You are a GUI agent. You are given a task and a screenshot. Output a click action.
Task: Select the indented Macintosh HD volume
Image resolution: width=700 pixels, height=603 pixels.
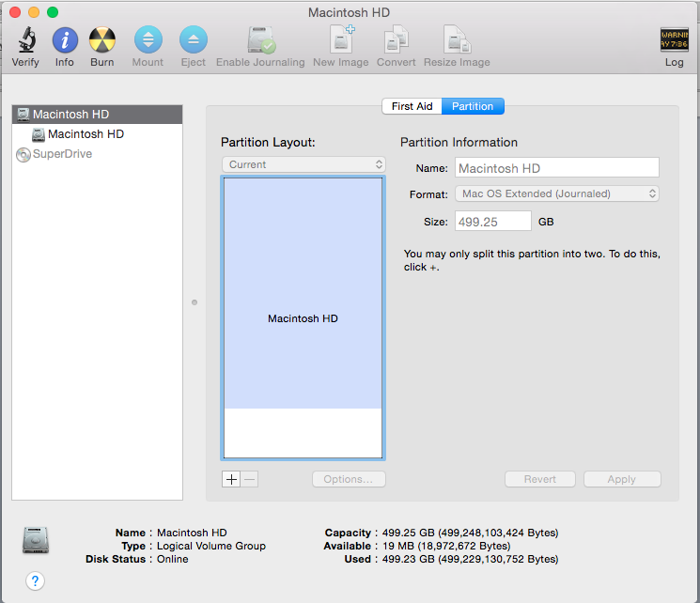click(85, 134)
